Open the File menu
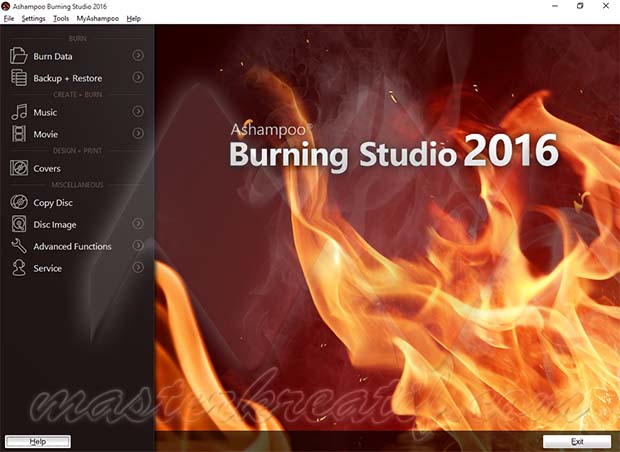This screenshot has height=452, width=620. coord(9,19)
